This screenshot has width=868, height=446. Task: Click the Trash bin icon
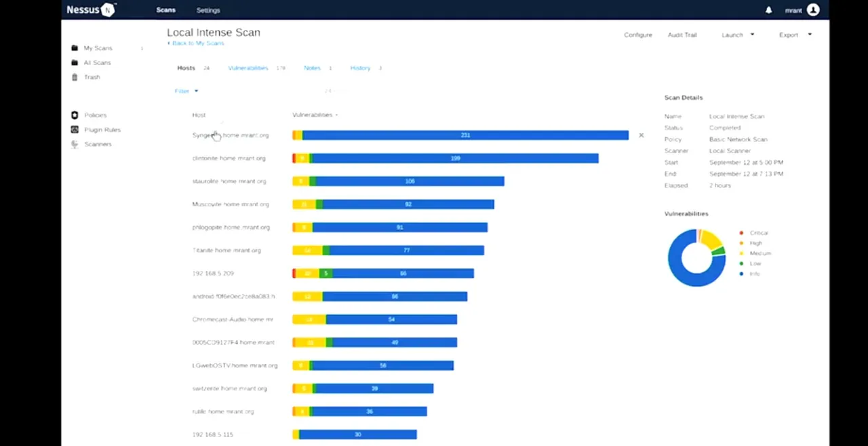point(75,77)
